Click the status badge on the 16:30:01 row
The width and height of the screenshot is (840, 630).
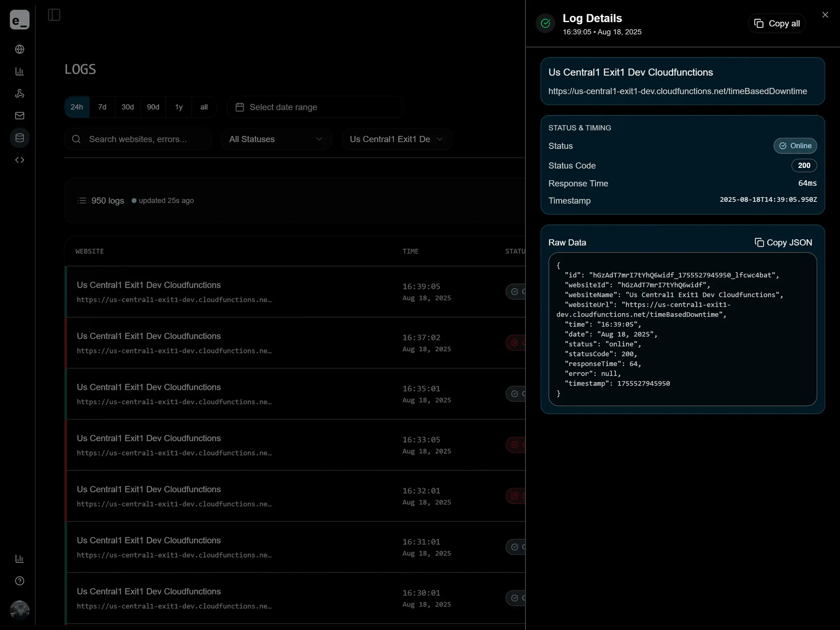[516, 598]
